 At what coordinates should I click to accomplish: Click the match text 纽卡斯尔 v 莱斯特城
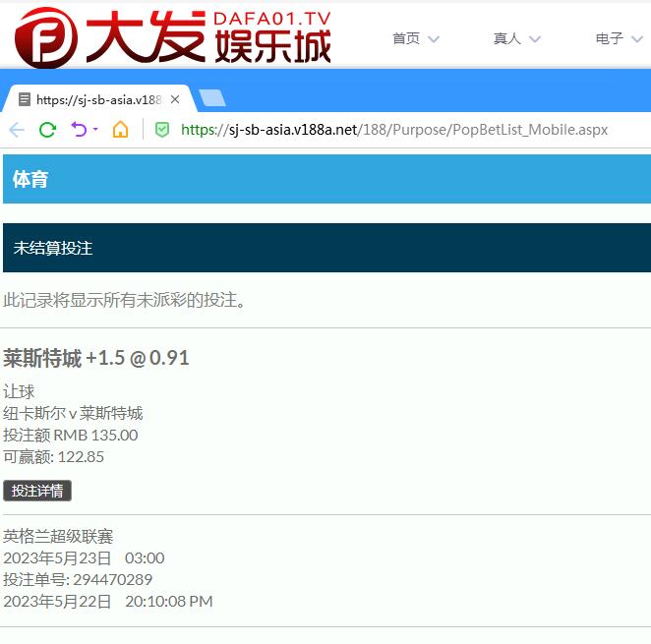point(73,413)
